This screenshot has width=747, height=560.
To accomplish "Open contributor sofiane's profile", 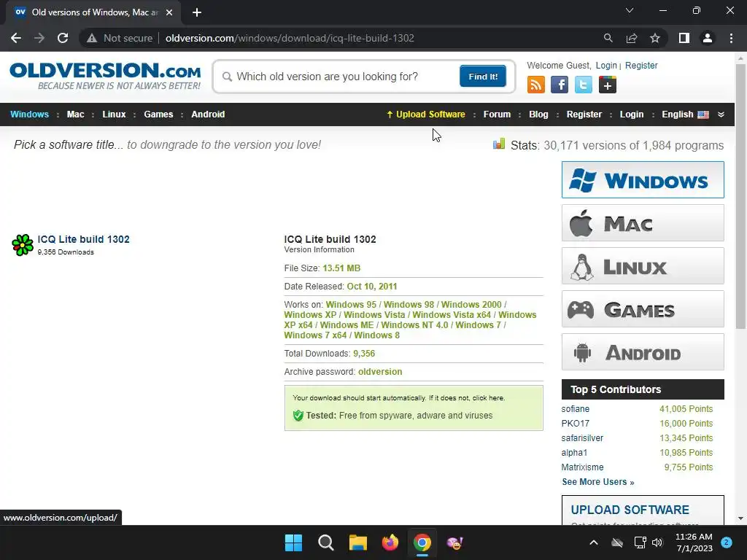I will point(575,408).
